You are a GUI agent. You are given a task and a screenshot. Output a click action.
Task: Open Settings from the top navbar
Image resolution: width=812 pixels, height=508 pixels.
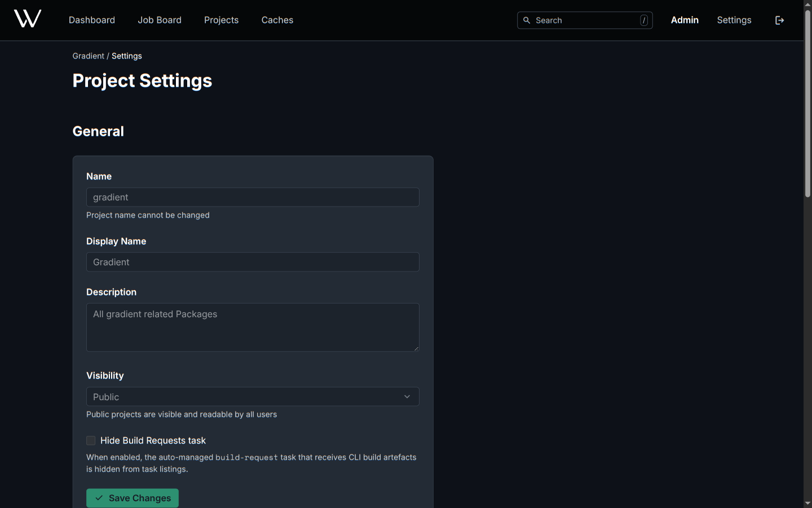coord(734,20)
